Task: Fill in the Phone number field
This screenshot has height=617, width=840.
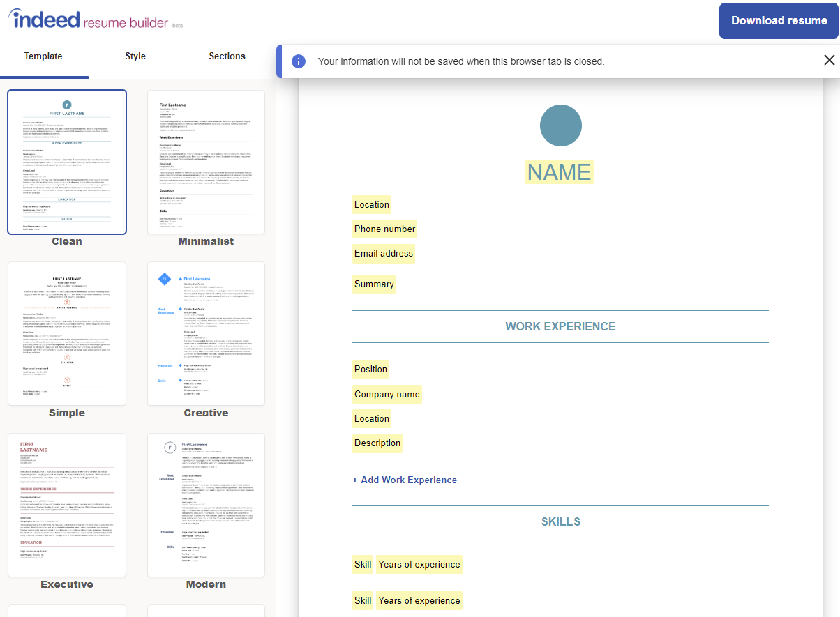Action: point(384,229)
